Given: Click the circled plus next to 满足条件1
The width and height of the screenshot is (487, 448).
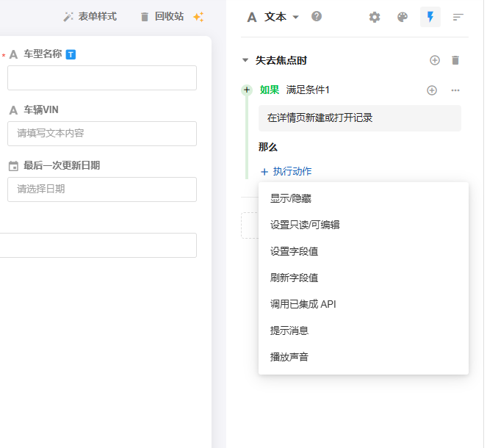Looking at the screenshot, I should [x=432, y=90].
